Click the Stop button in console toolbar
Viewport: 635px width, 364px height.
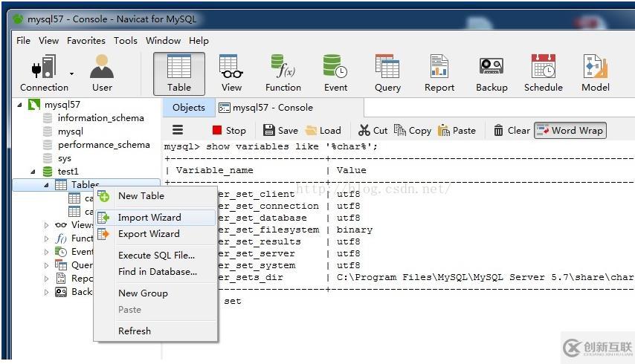tap(229, 130)
